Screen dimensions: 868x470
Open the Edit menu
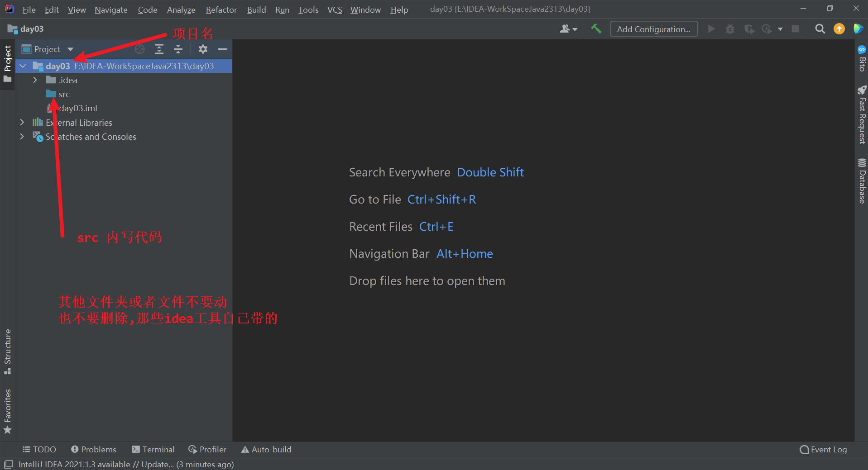[x=52, y=9]
